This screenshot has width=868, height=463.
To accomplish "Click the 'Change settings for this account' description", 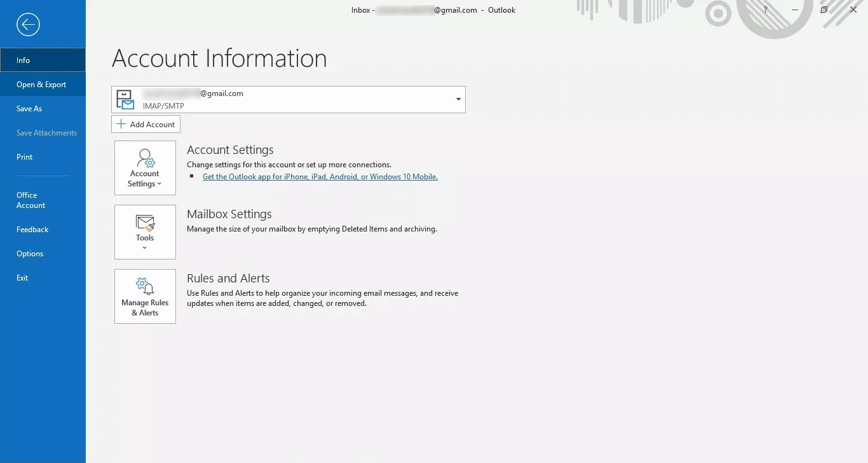I will 289,165.
